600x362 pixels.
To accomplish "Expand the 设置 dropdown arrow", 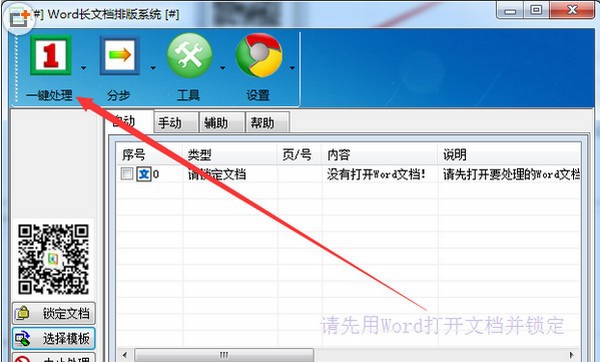I will click(x=292, y=68).
